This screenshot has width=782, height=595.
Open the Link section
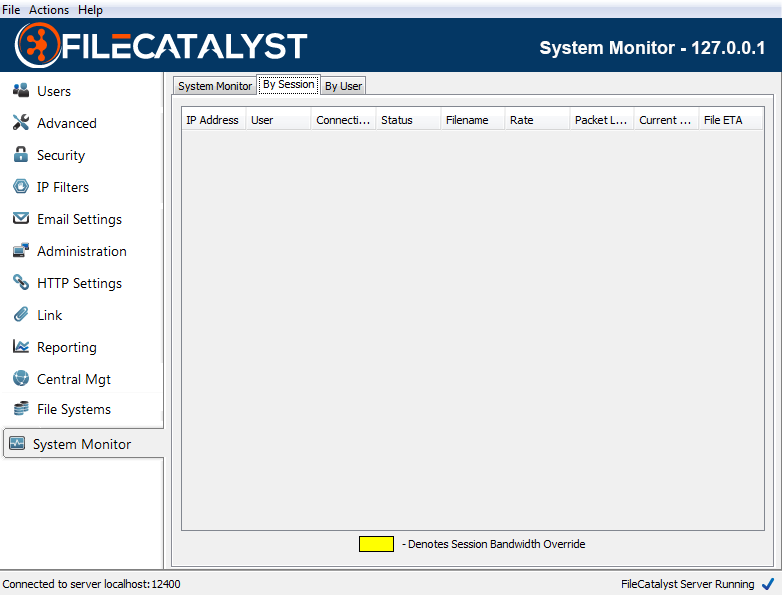(x=49, y=315)
